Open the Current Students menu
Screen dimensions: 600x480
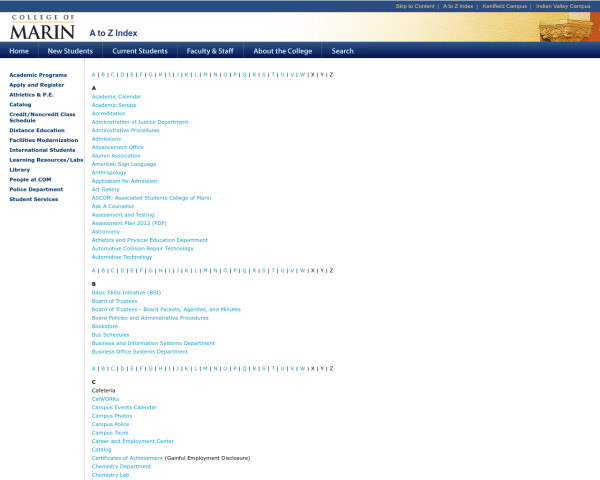click(x=140, y=51)
